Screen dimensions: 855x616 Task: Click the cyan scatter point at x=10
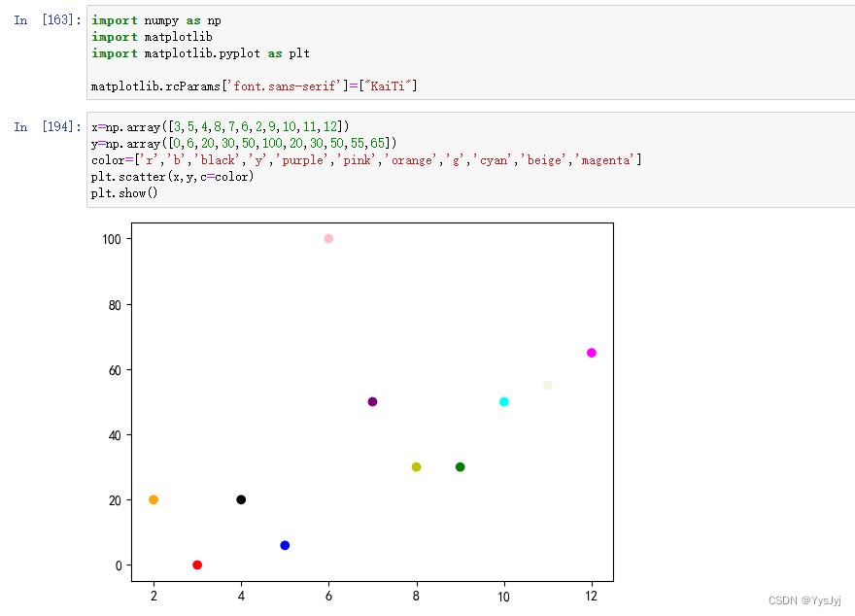click(504, 402)
